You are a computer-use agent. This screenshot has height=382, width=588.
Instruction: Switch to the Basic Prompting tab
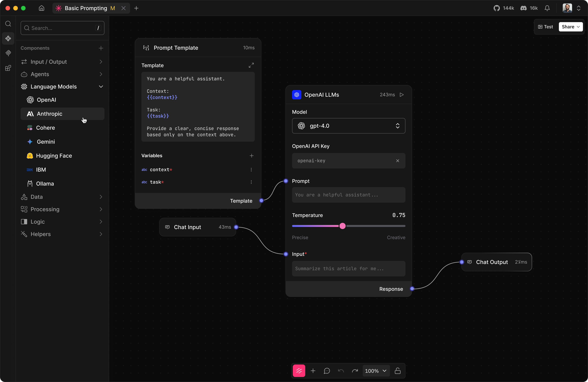point(85,8)
